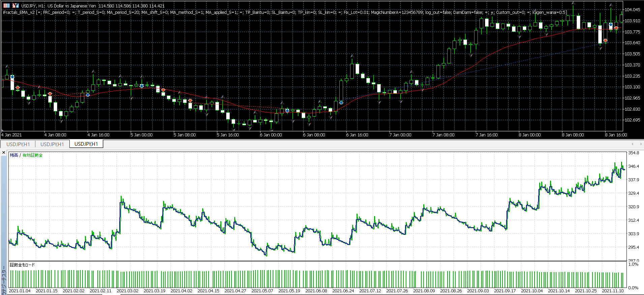Click the blue 残高 legend label
The height and width of the screenshot is (295, 644).
click(x=14, y=155)
